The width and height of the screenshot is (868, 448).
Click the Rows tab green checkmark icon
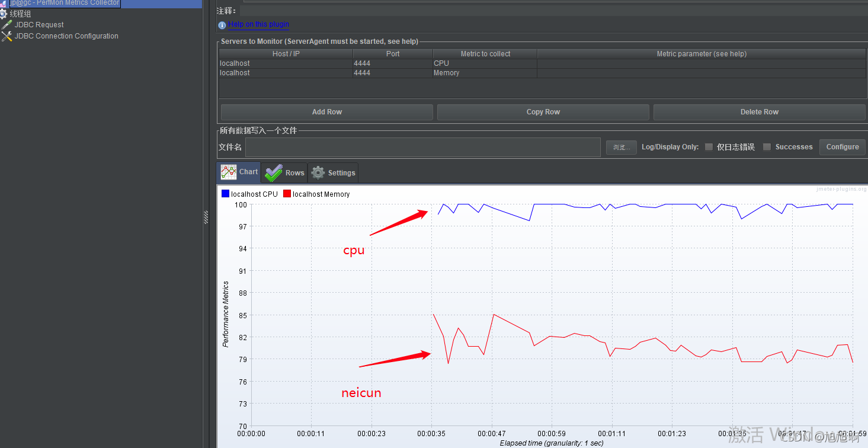[273, 173]
